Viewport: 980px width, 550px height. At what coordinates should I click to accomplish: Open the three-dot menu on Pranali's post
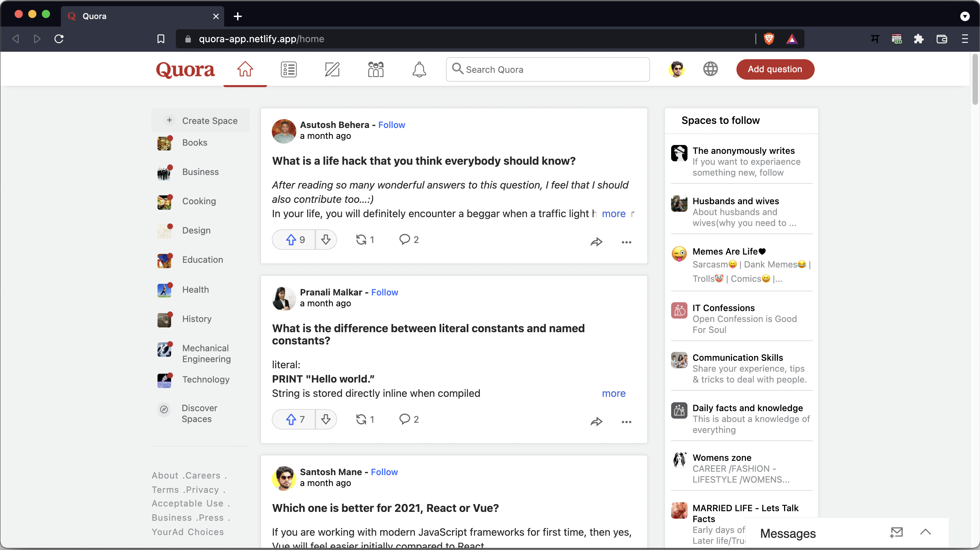pos(626,422)
